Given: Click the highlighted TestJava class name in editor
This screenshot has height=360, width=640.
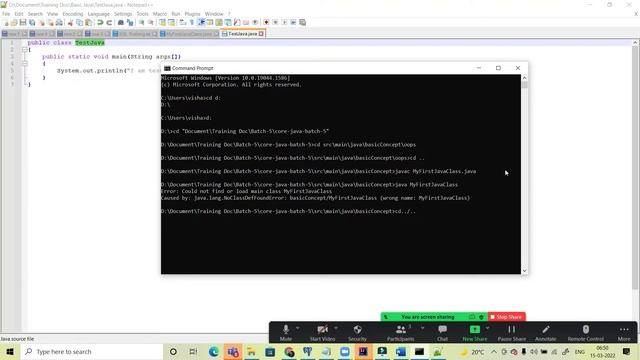Looking at the screenshot, I should (x=90, y=42).
